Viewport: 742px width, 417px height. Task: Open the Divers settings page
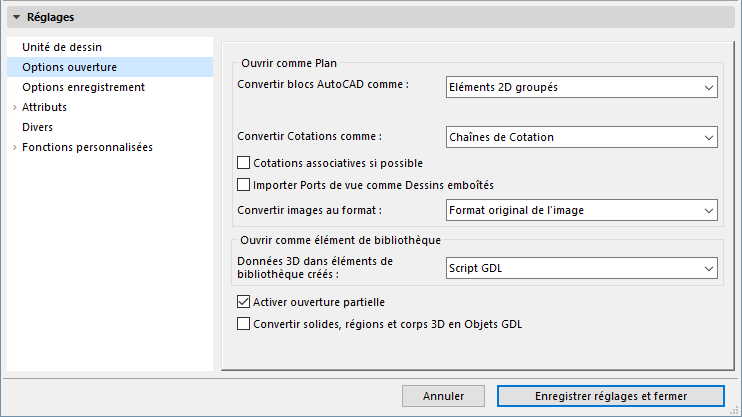[38, 127]
